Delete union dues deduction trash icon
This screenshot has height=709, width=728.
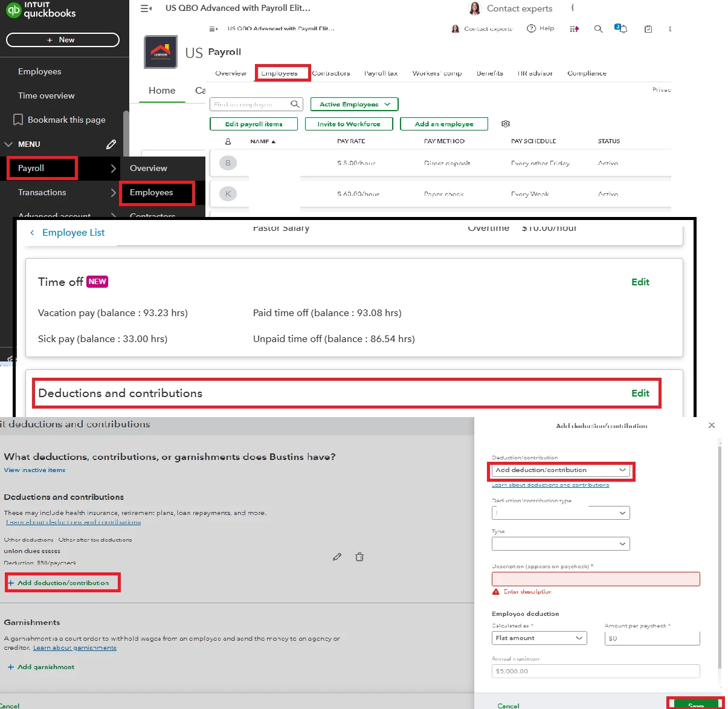coord(359,557)
